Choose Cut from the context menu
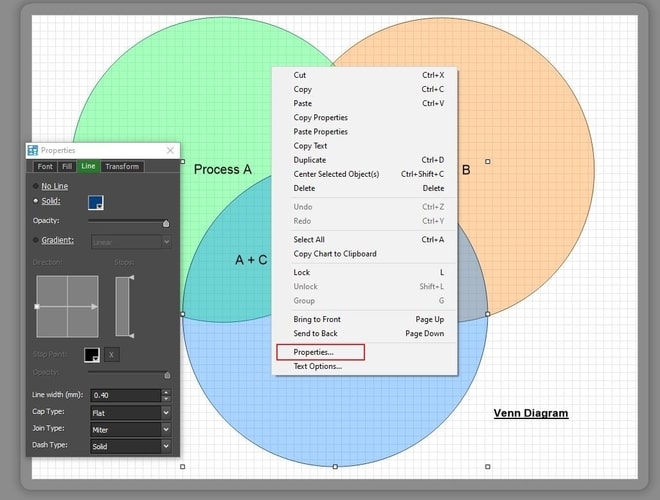The image size is (660, 500). point(365,75)
